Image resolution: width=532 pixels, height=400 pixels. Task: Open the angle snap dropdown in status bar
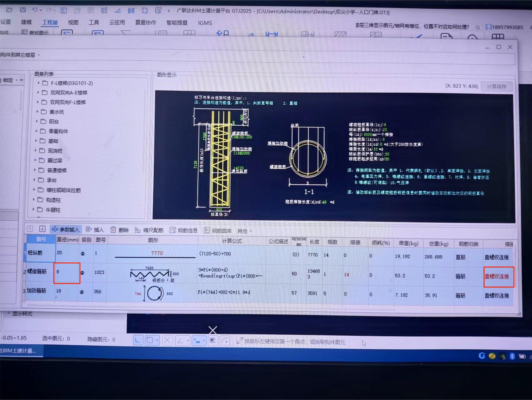(187, 340)
